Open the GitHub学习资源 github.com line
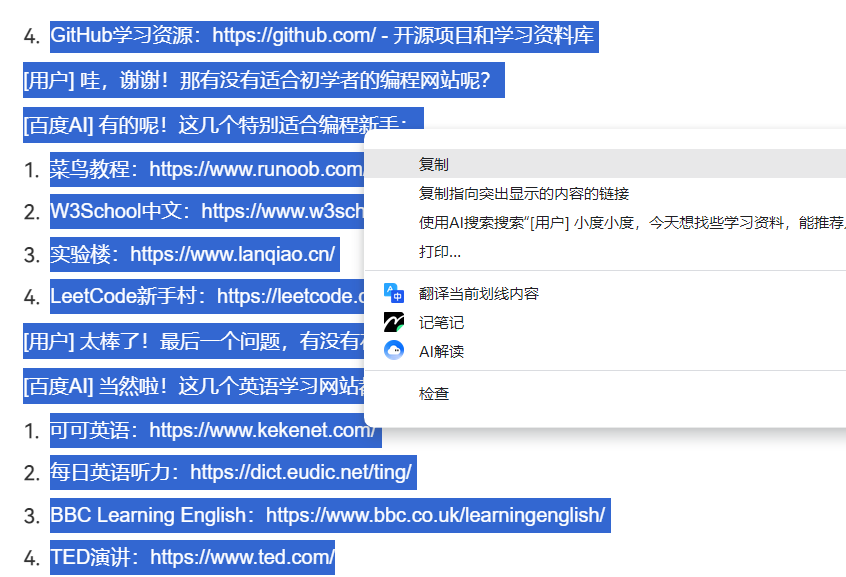This screenshot has width=846, height=577. pyautogui.click(x=324, y=36)
